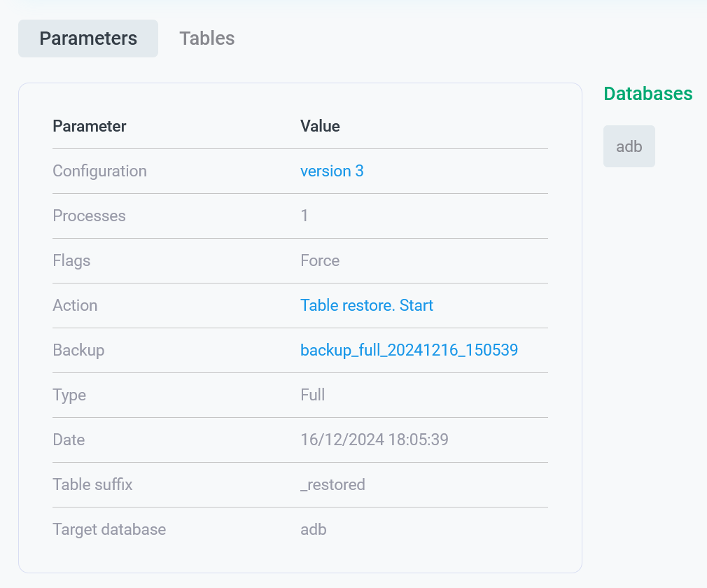Select the Processes parameter label
This screenshot has height=588, width=707.
coord(90,216)
